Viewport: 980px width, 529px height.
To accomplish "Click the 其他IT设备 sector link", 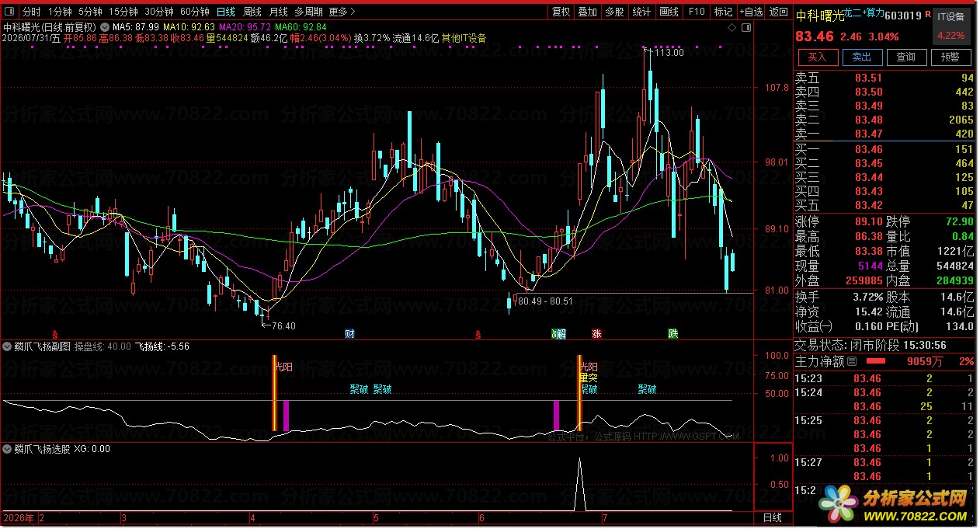I will pos(464,37).
